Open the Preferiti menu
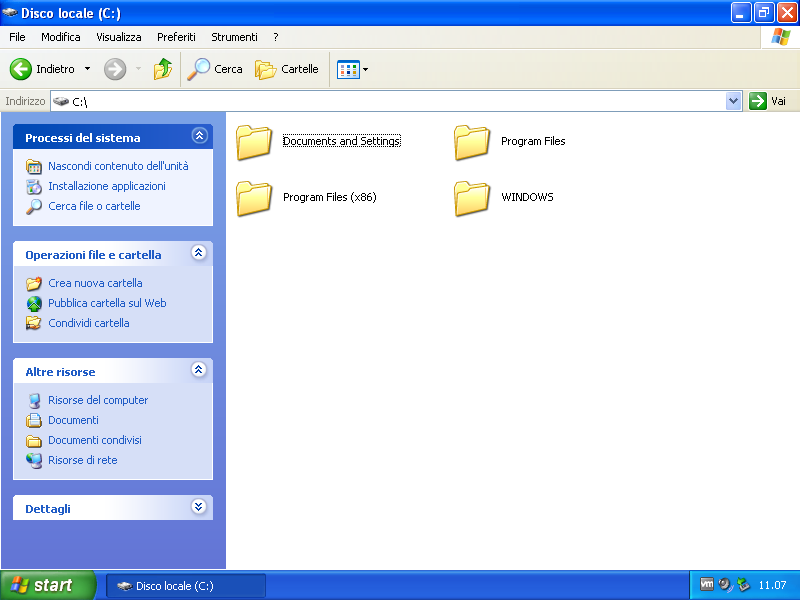 tap(177, 37)
